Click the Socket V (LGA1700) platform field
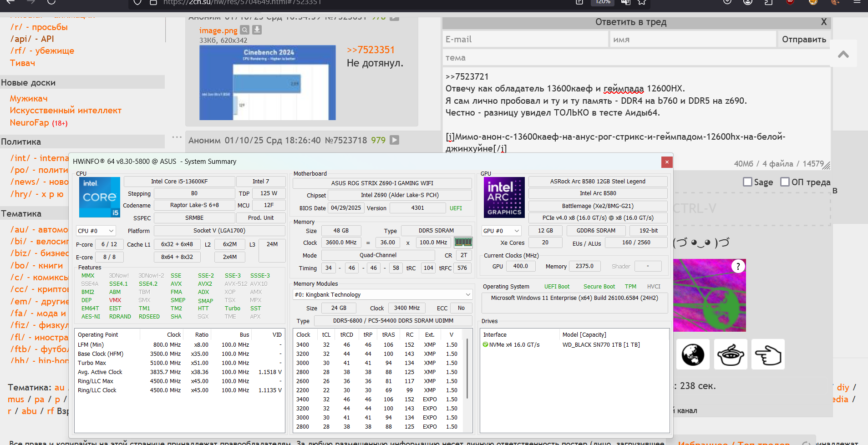The width and height of the screenshot is (868, 445). (219, 231)
